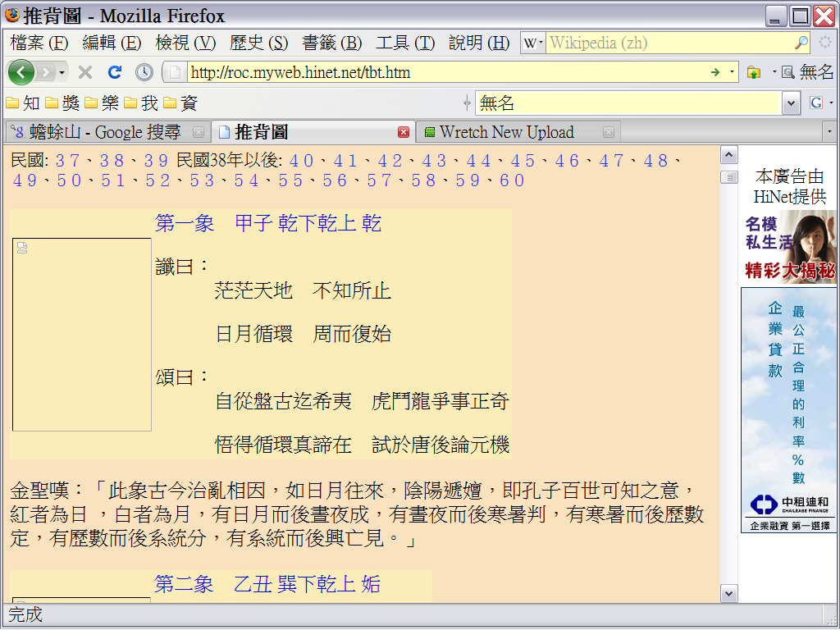Screen dimensions: 840x630
Task: Click the toolbar grippy beside 無名 field
Action: (467, 103)
